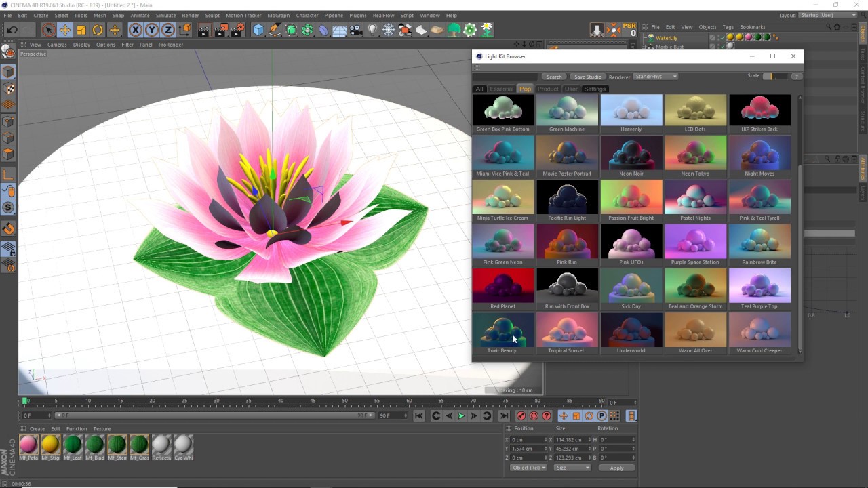The height and width of the screenshot is (488, 868).
Task: Open the Tags menu in Object Manager
Action: click(x=728, y=27)
